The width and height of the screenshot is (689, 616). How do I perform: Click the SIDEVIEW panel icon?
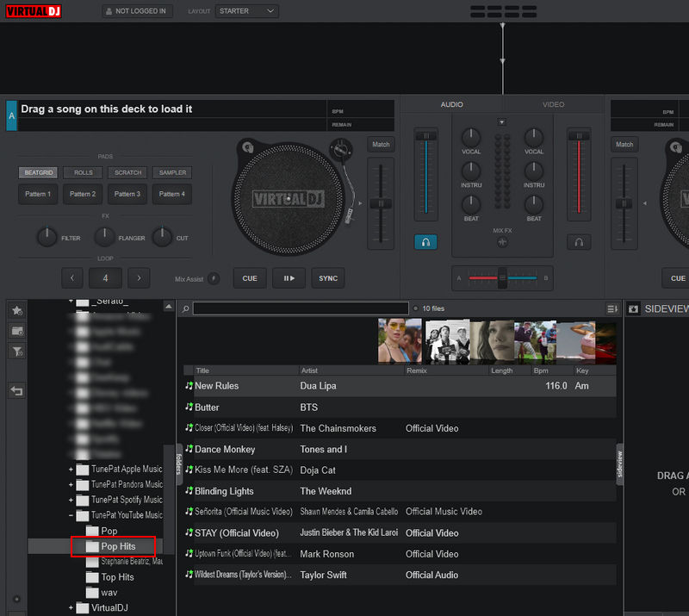click(x=635, y=308)
